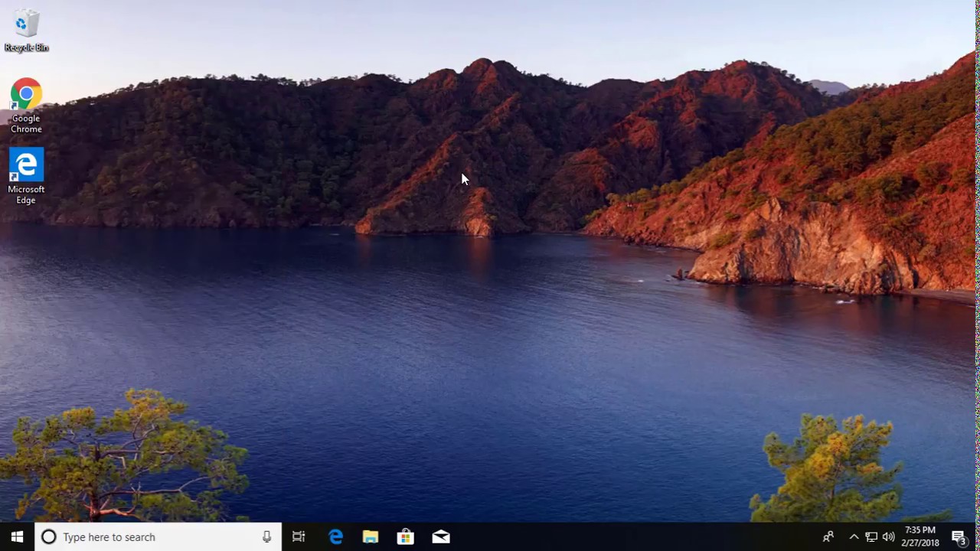Open the volume speaker tray icon
The width and height of the screenshot is (980, 551).
tap(888, 537)
